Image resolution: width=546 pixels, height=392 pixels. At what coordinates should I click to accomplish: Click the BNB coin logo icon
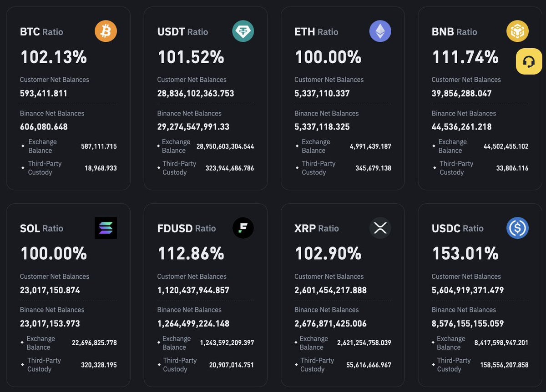point(517,31)
